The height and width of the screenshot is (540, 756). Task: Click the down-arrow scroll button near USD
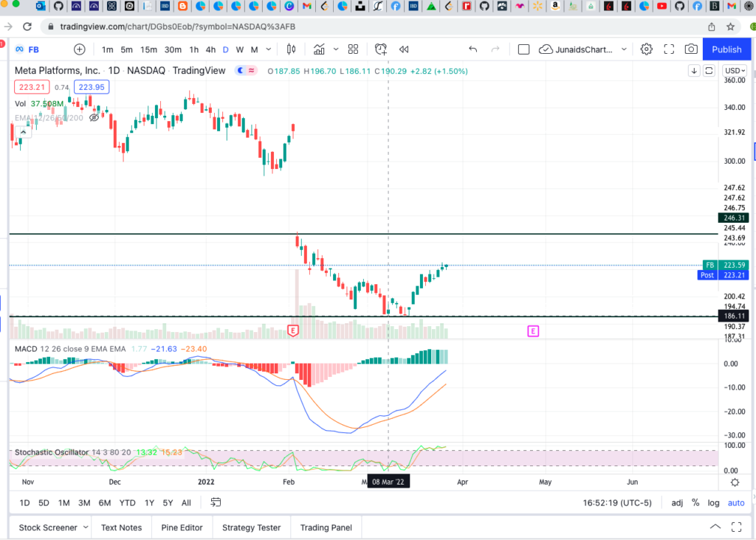pos(694,71)
